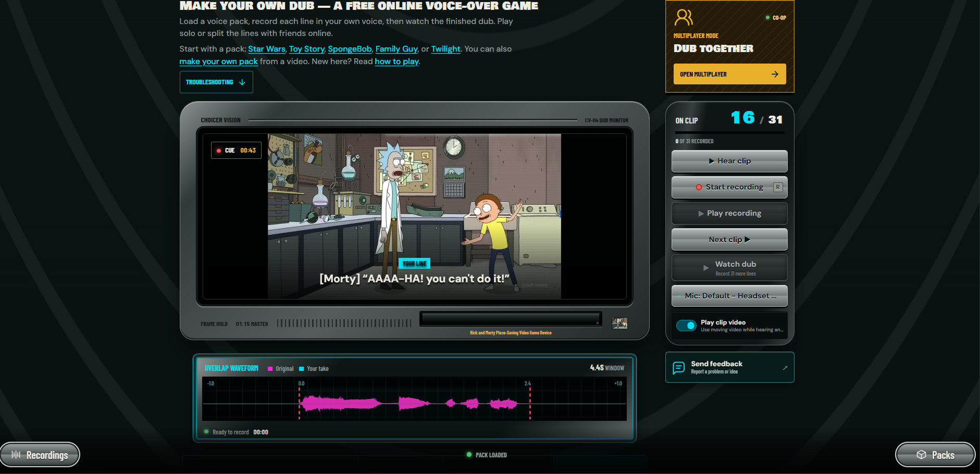Open the Toy Story pack link

pyautogui.click(x=307, y=49)
